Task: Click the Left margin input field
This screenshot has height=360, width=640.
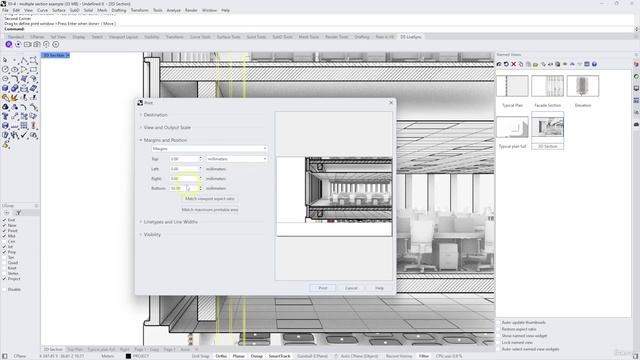Action: [x=184, y=169]
